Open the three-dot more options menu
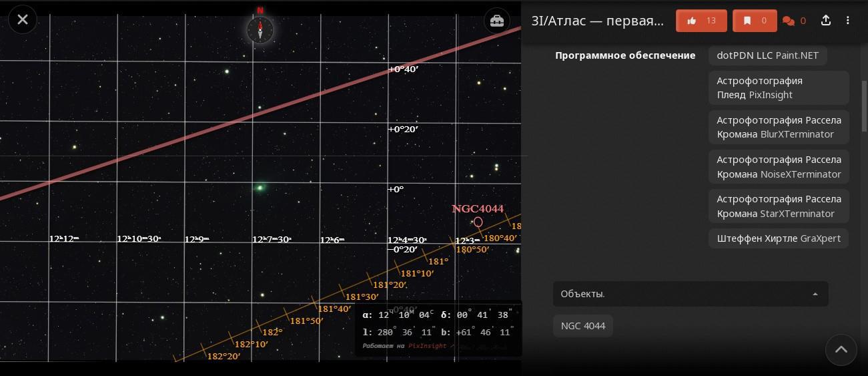This screenshot has width=868, height=376. pyautogui.click(x=848, y=21)
